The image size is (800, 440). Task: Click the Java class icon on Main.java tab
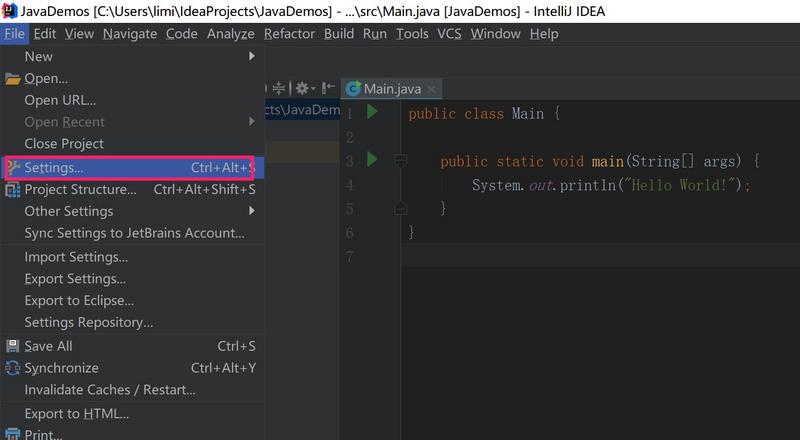353,89
